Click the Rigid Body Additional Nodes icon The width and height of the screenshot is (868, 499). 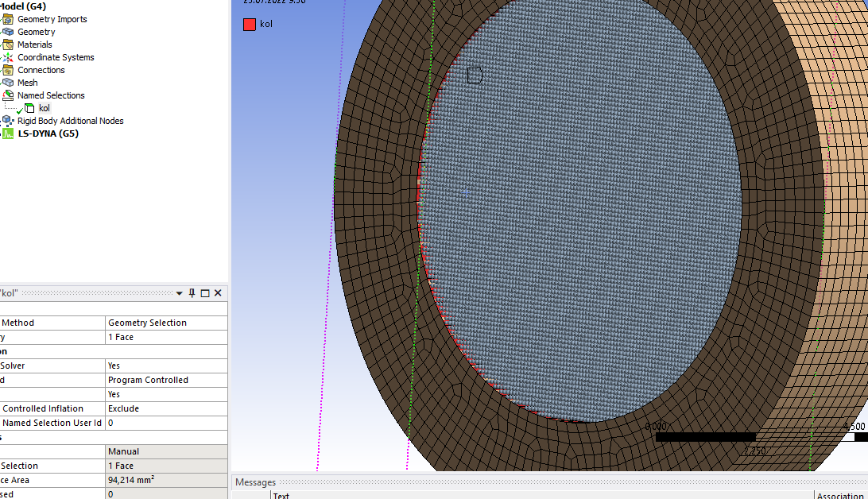pyautogui.click(x=8, y=121)
